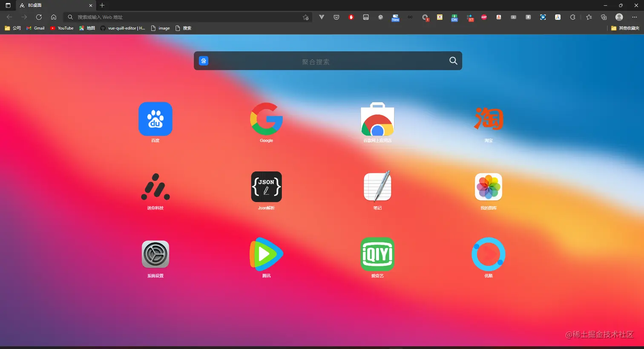Screen dimensions: 644x349
Task: Open the 爱奇艺 iQIYI app icon
Action: pos(377,254)
